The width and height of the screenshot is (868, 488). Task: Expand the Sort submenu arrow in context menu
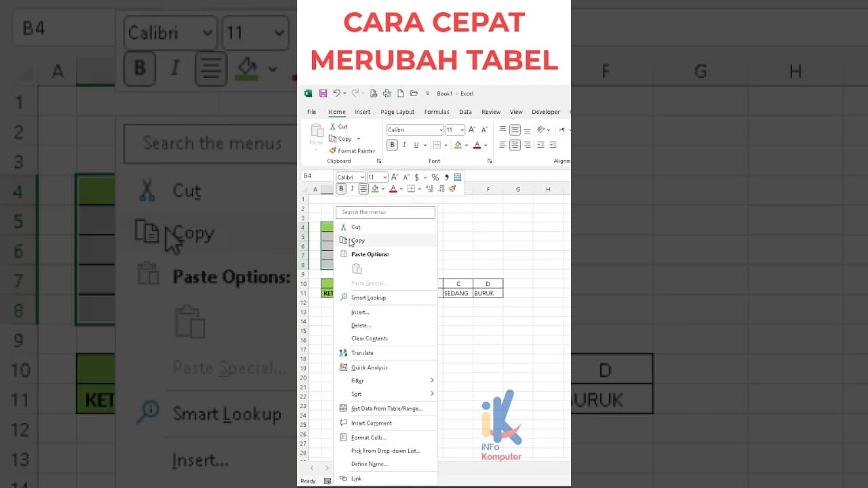click(x=432, y=394)
